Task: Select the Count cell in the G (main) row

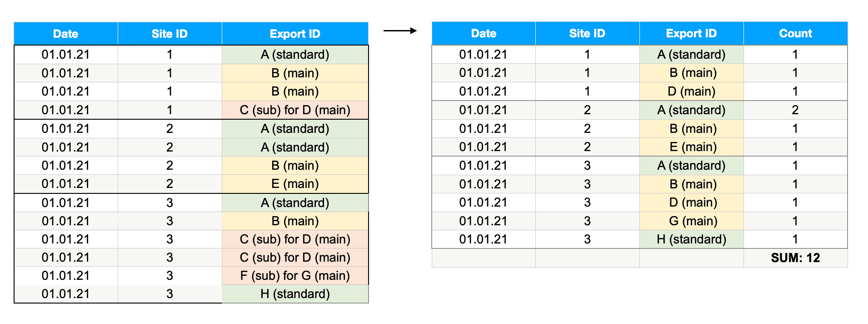Action: [x=795, y=221]
